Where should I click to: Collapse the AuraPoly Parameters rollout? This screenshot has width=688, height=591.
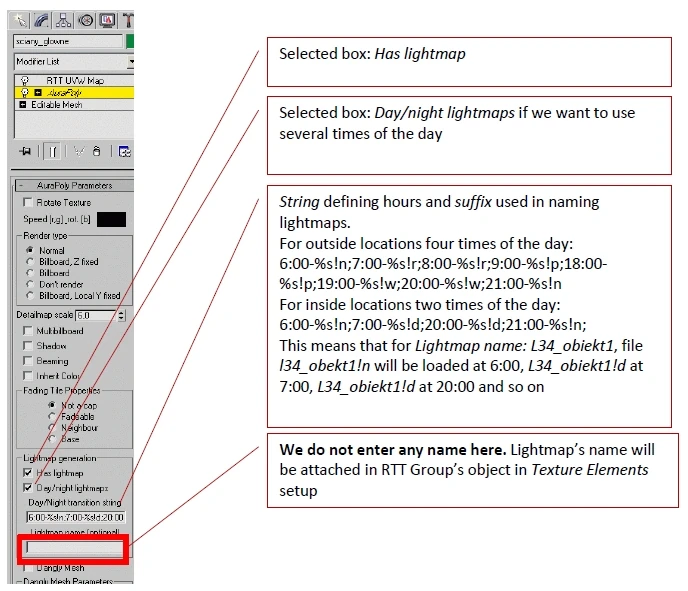click(74, 186)
